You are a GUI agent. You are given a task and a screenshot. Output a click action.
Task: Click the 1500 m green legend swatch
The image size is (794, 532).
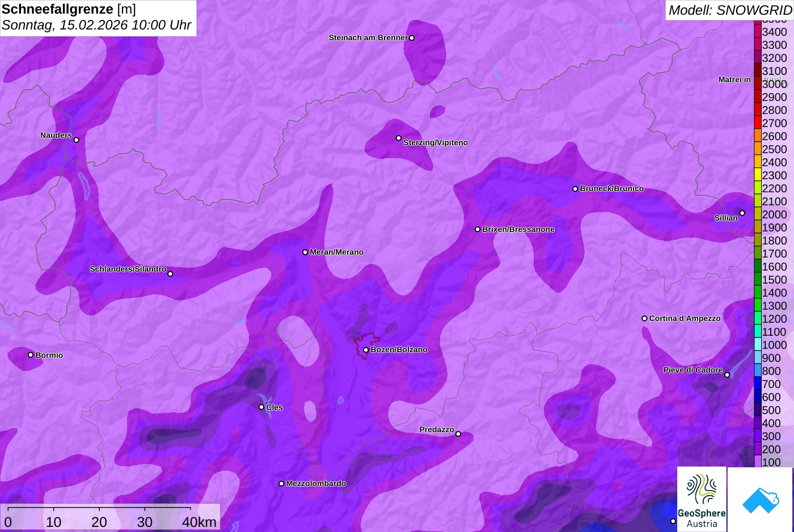tap(758, 280)
